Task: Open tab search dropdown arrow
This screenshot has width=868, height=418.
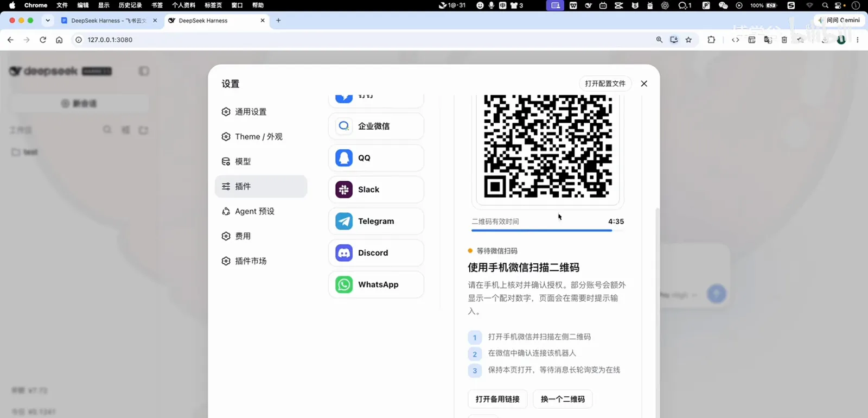Action: [48, 21]
